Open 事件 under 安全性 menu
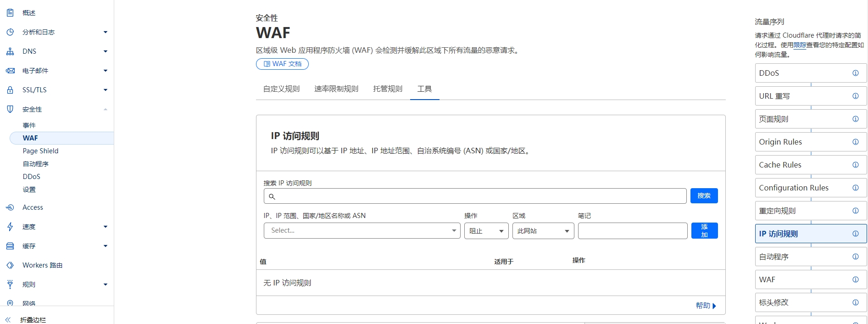Viewport: 868px width, 324px height. [x=29, y=125]
